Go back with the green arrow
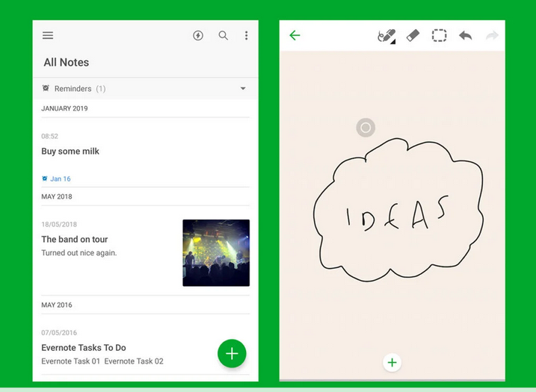Viewport: 536px width, 392px height. pos(295,35)
